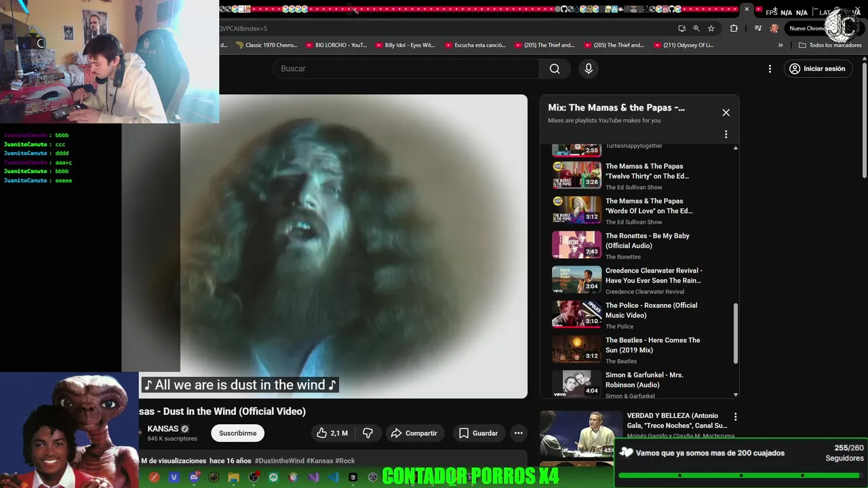The image size is (868, 488).
Task: Open BIG LORCHO - YouT... bookmark
Action: [x=336, y=45]
